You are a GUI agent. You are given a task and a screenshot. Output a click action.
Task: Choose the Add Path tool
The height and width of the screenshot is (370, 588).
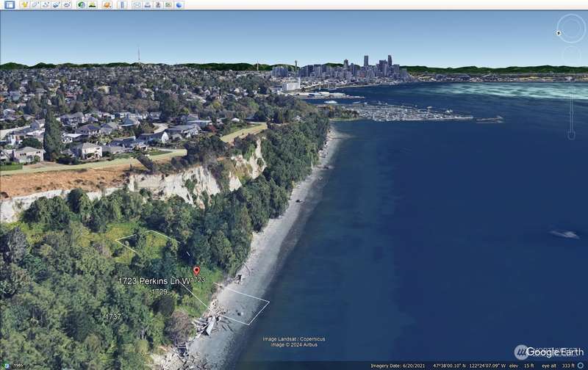pyautogui.click(x=46, y=4)
